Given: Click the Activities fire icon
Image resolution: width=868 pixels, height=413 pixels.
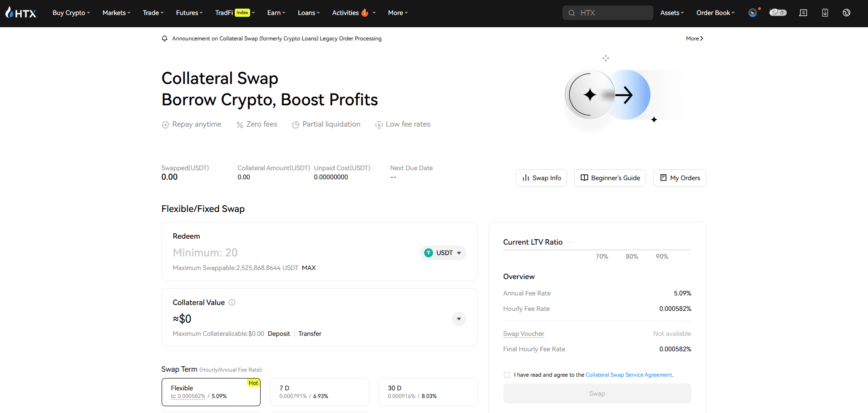Looking at the screenshot, I should click(365, 13).
